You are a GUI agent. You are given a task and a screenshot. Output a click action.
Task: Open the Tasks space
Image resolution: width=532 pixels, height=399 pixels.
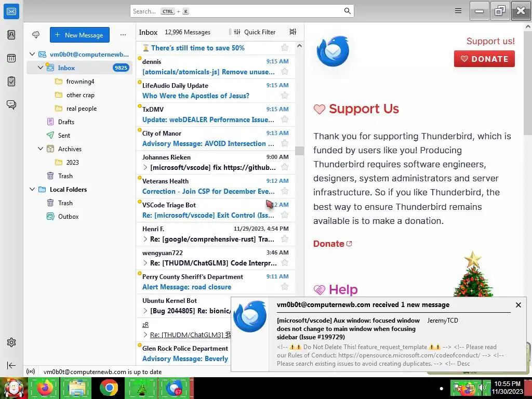pyautogui.click(x=11, y=82)
